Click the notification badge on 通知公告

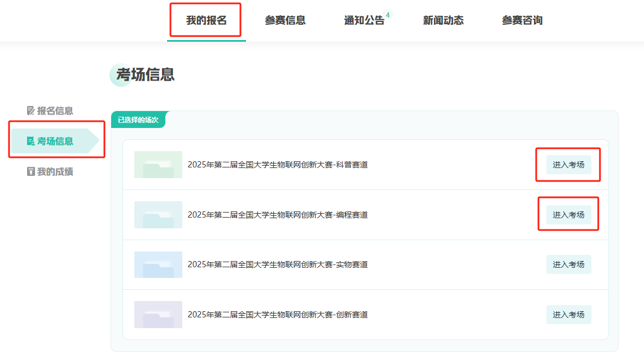pos(388,15)
